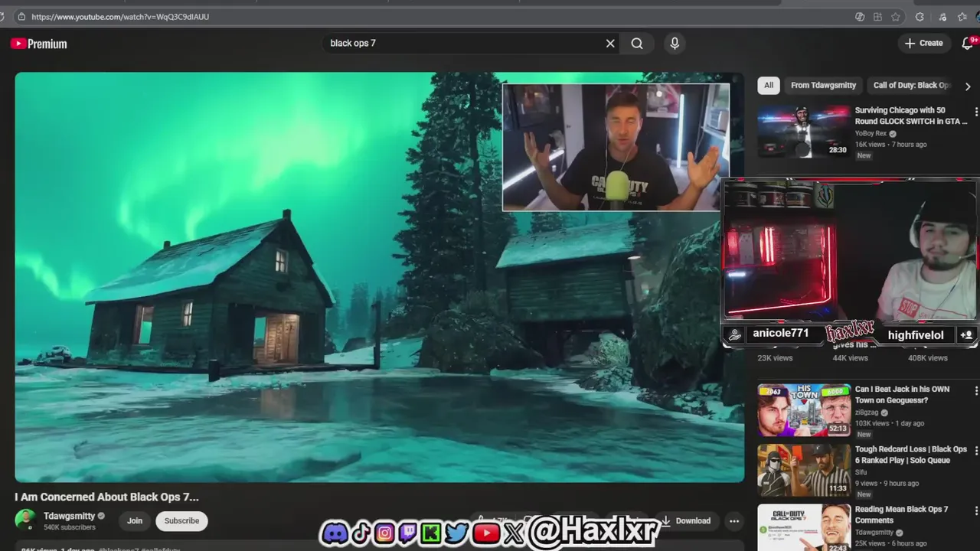Click Geoguessr HIS TOWN video thumbnail
The image size is (980, 551).
pyautogui.click(x=804, y=410)
